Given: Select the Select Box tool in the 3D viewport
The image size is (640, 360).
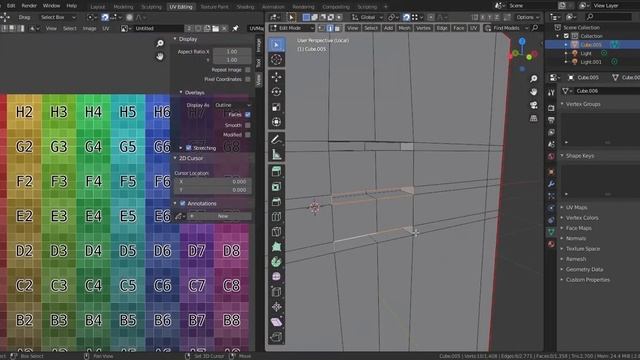Looking at the screenshot, I should click(276, 44).
